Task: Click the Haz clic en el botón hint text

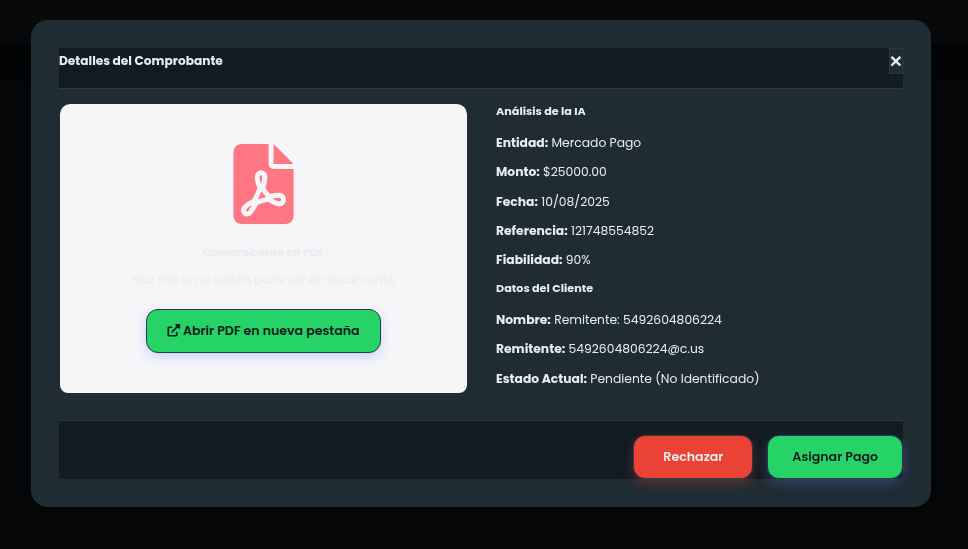Action: [x=263, y=280]
